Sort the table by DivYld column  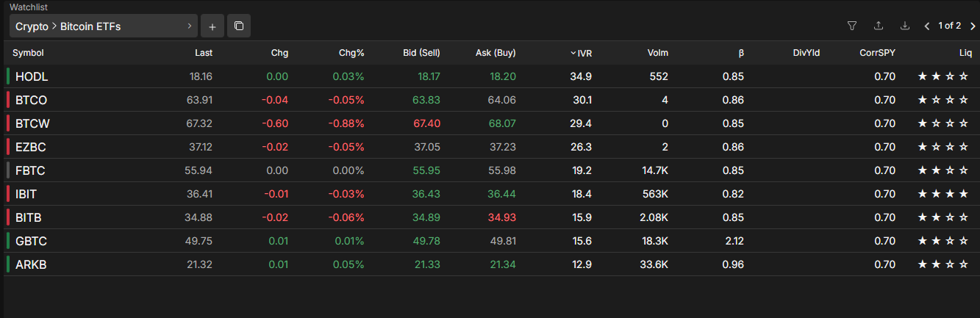[806, 53]
